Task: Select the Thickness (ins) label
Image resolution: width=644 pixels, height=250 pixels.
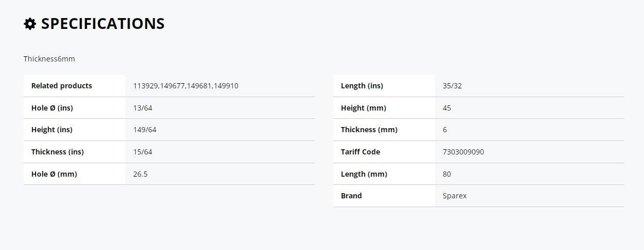Action: pyautogui.click(x=57, y=152)
